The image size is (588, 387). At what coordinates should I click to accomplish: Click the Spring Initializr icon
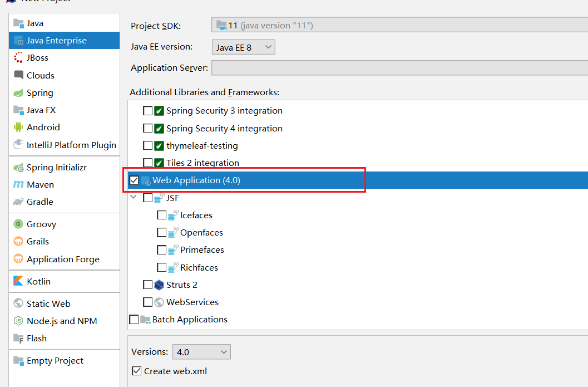tap(18, 168)
